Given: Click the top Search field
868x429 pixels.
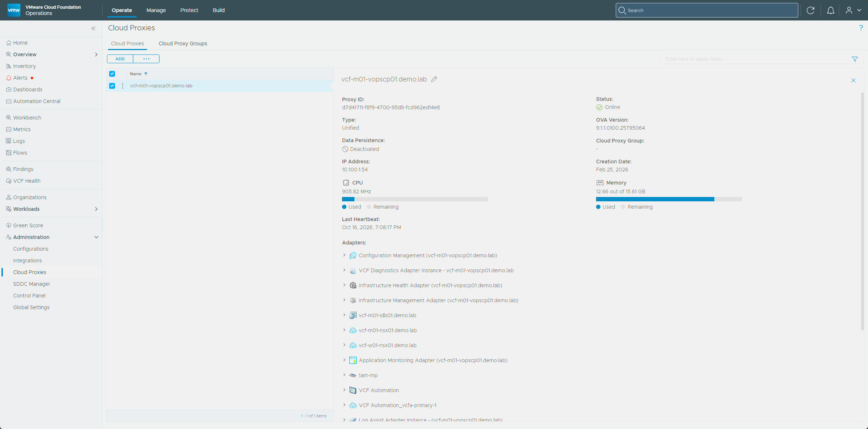Looking at the screenshot, I should [707, 10].
